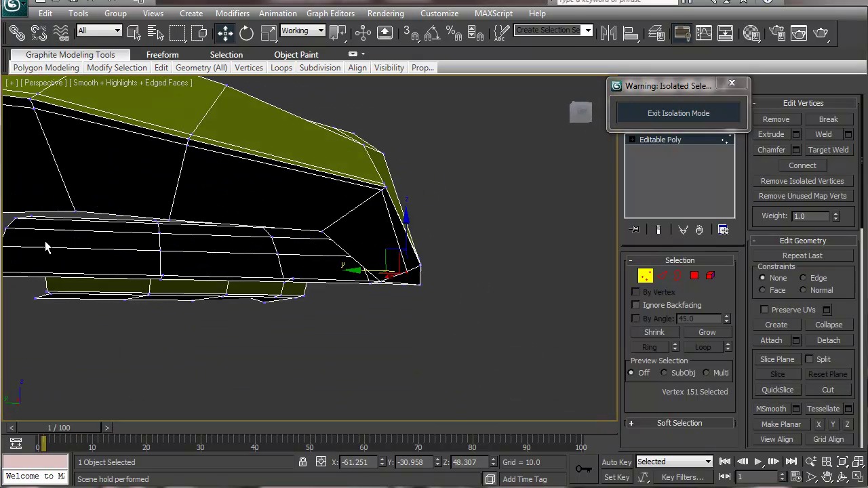The height and width of the screenshot is (488, 868).
Task: Select Polygon sub-object level icon
Action: (694, 275)
